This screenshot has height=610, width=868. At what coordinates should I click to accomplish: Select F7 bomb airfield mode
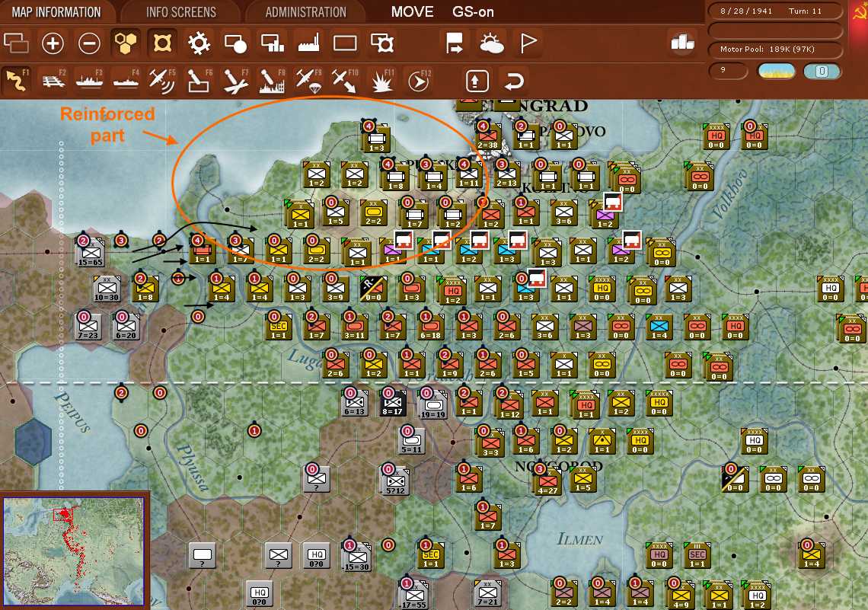pyautogui.click(x=236, y=81)
